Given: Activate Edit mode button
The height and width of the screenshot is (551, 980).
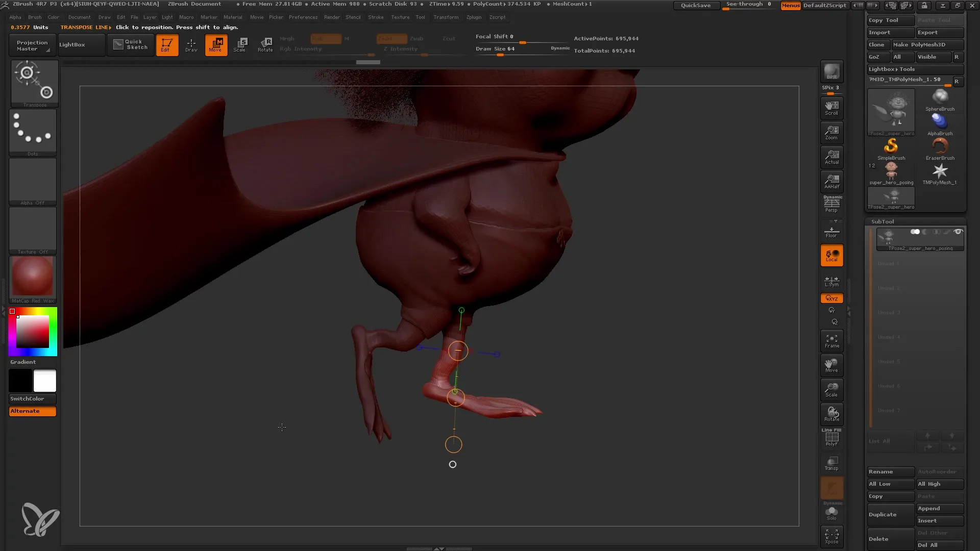Looking at the screenshot, I should 167,45.
